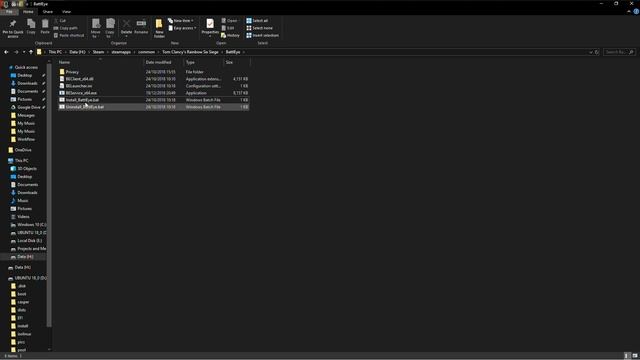Click common in the address breadcrumb

[x=147, y=52]
